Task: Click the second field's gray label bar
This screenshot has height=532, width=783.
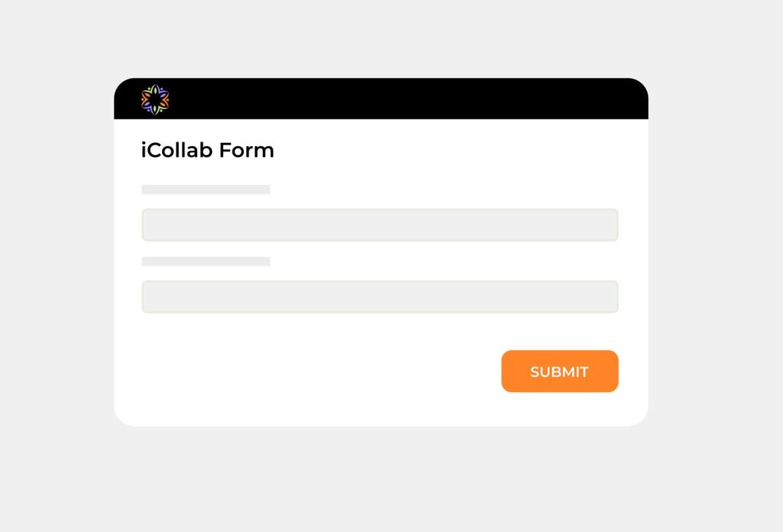Action: 206,261
